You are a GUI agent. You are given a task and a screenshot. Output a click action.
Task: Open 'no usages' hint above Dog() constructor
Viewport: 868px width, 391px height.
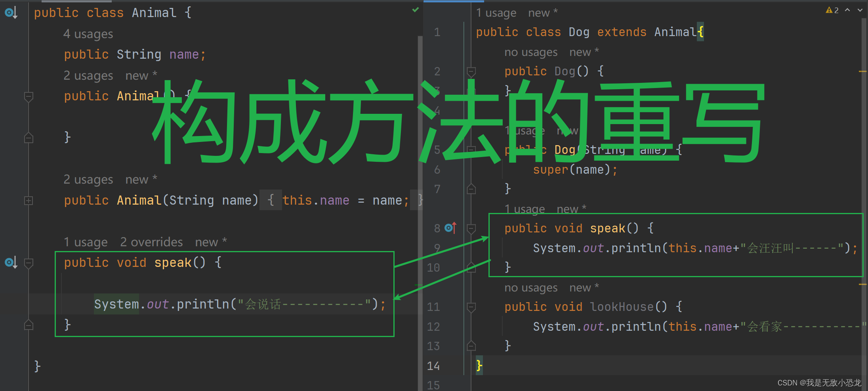(531, 52)
